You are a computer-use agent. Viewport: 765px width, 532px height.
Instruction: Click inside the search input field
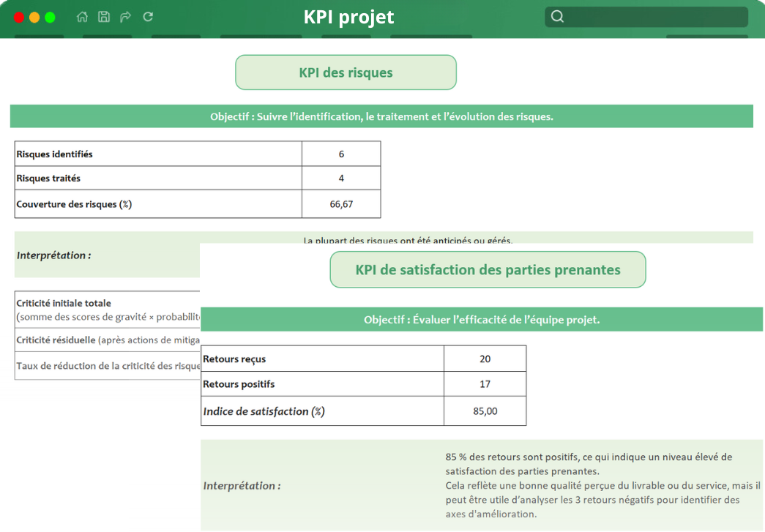tap(652, 16)
